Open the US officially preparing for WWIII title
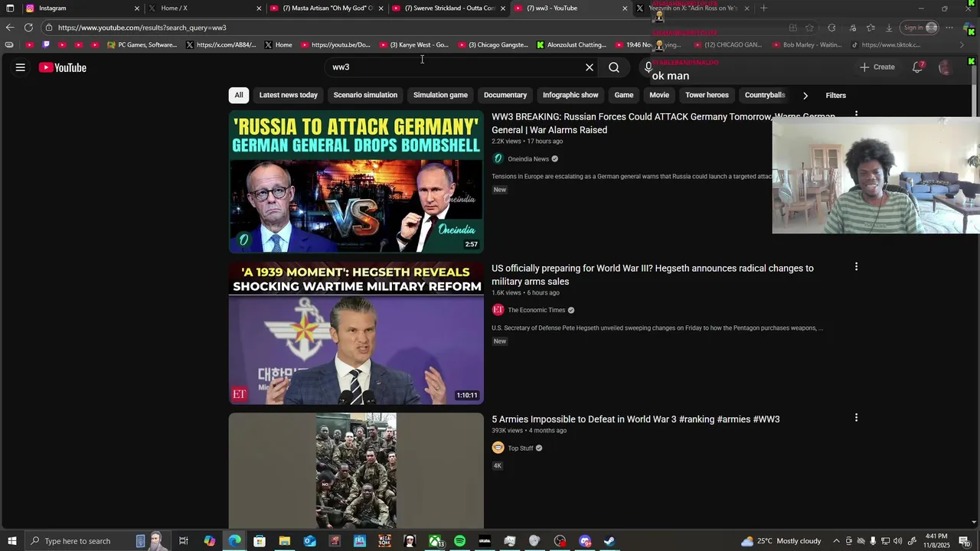 [x=652, y=275]
